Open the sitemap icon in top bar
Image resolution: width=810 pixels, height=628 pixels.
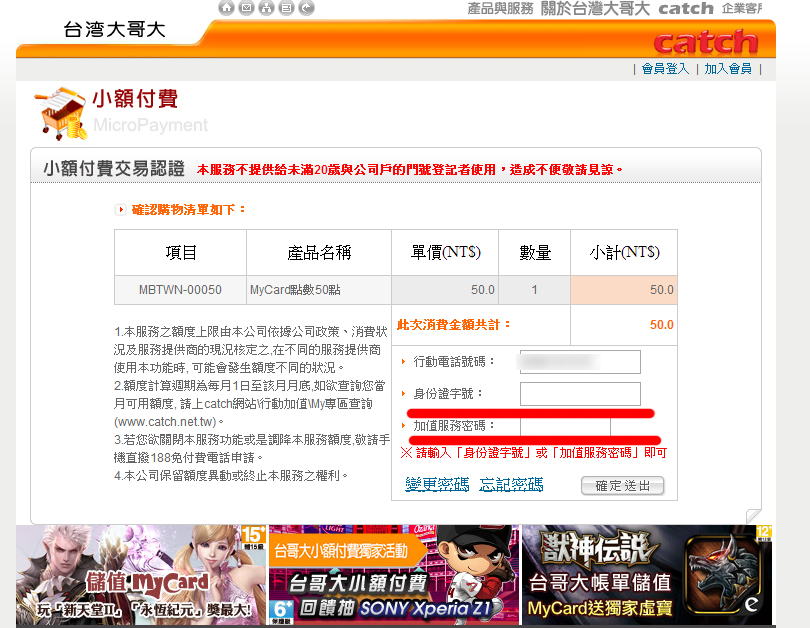coord(266,8)
